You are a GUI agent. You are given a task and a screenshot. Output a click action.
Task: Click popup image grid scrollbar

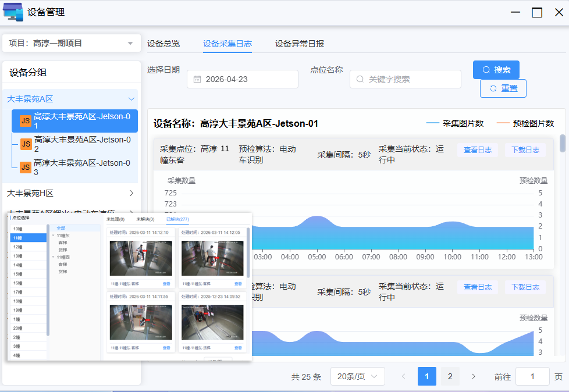point(248,252)
